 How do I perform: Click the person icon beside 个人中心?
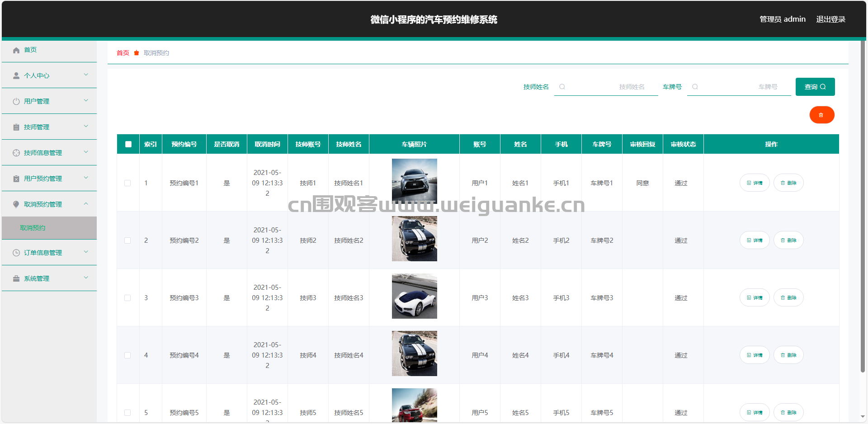16,75
